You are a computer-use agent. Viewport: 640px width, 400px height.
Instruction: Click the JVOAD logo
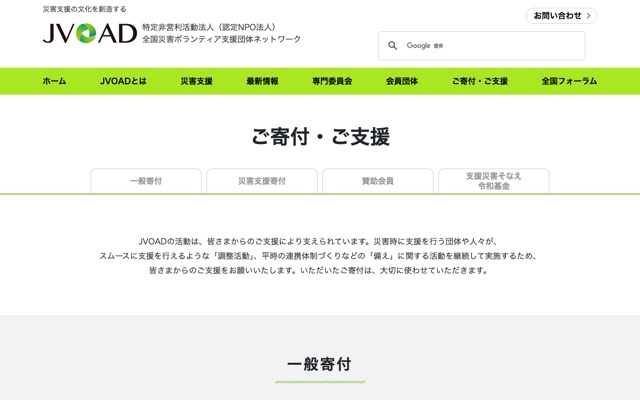point(90,33)
